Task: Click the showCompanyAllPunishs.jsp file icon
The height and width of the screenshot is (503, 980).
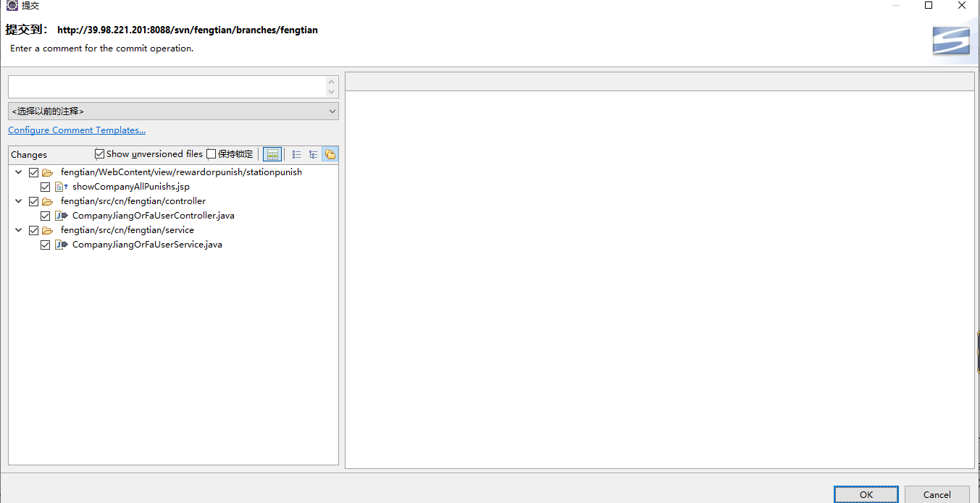Action: coord(61,187)
